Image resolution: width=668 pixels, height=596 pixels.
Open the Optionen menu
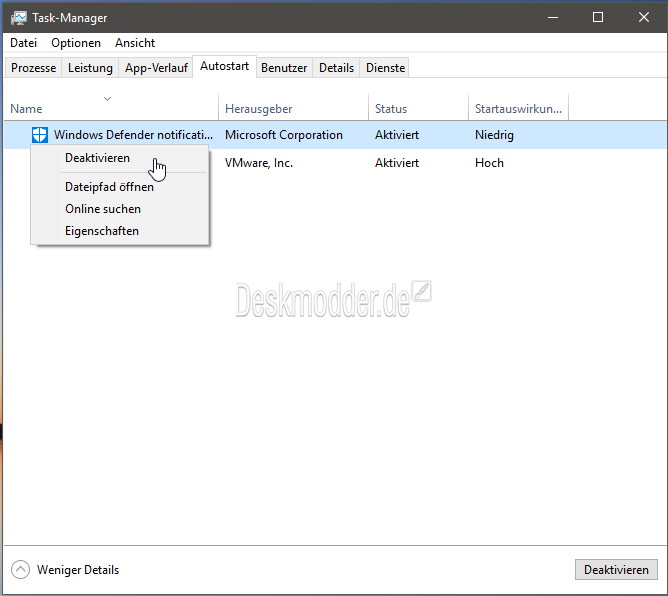coord(76,43)
